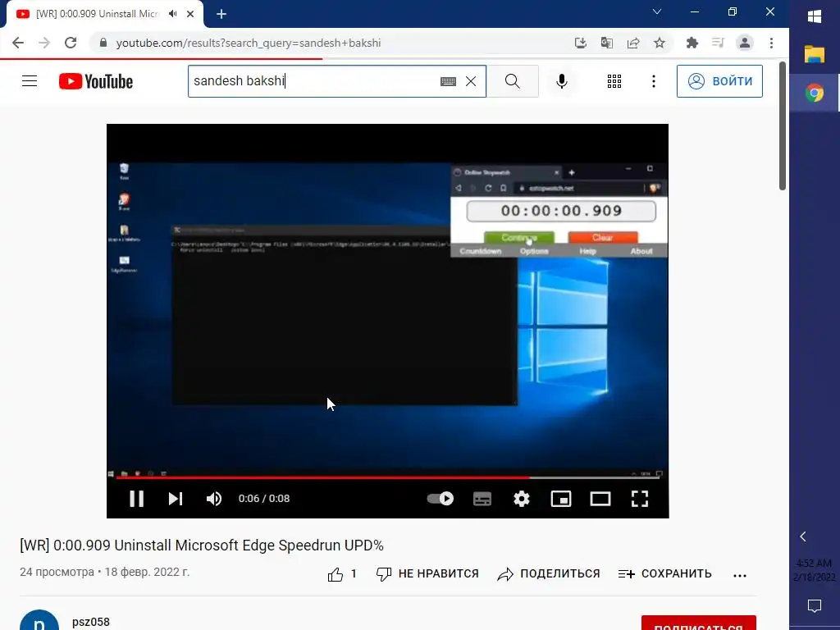
Task: Skip to the next video
Action: click(176, 499)
